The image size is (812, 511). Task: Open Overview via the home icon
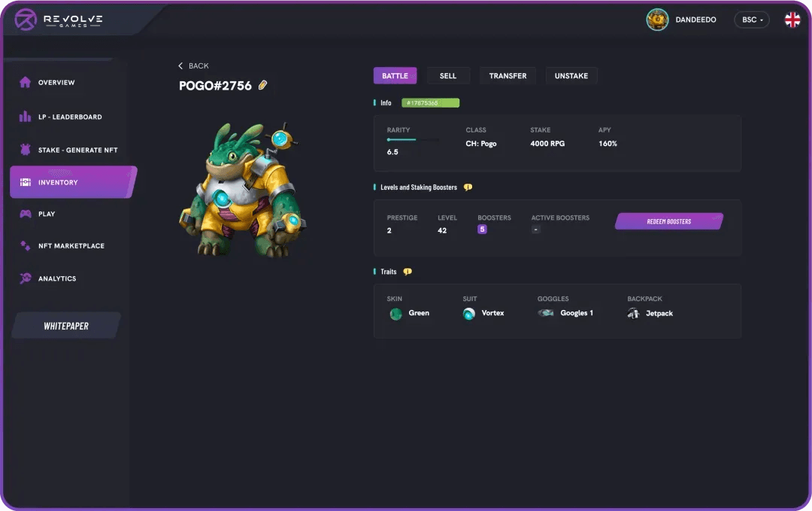[26, 82]
